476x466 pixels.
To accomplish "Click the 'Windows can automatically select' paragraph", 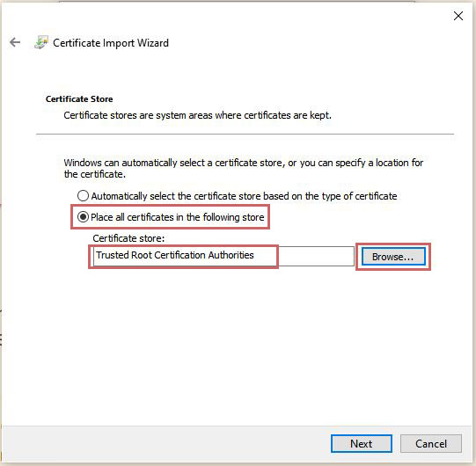I will click(x=244, y=169).
